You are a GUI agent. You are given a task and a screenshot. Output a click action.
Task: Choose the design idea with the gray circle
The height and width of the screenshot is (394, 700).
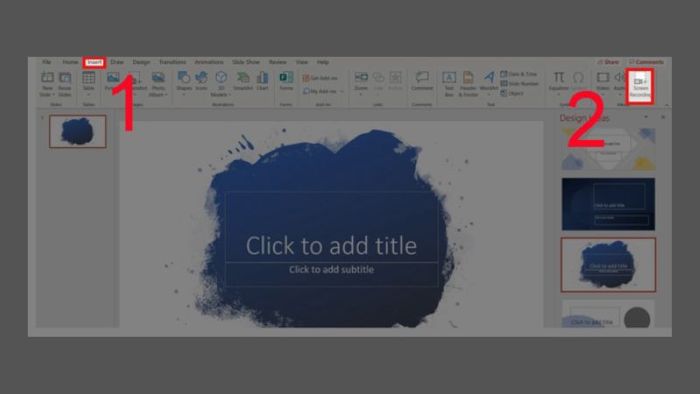pyautogui.click(x=608, y=314)
